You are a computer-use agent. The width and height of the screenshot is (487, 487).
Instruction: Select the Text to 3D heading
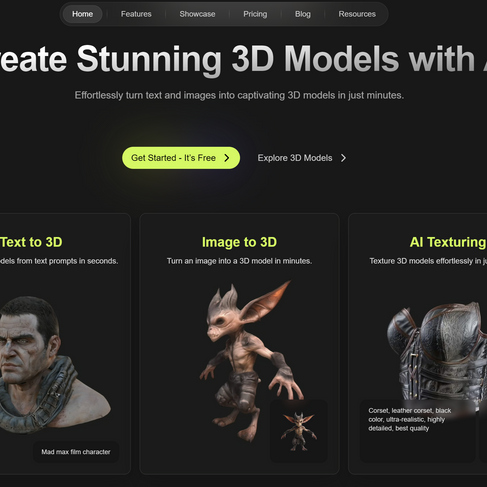[x=31, y=242]
